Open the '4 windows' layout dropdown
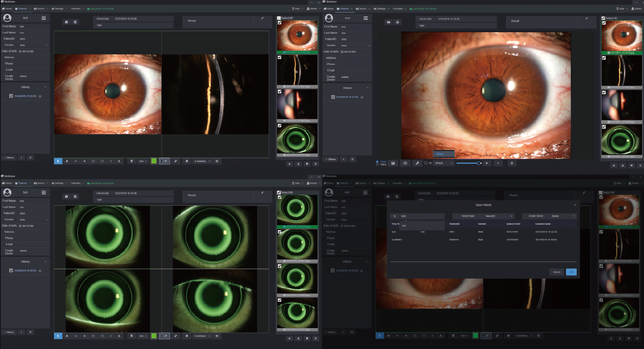 click(202, 336)
